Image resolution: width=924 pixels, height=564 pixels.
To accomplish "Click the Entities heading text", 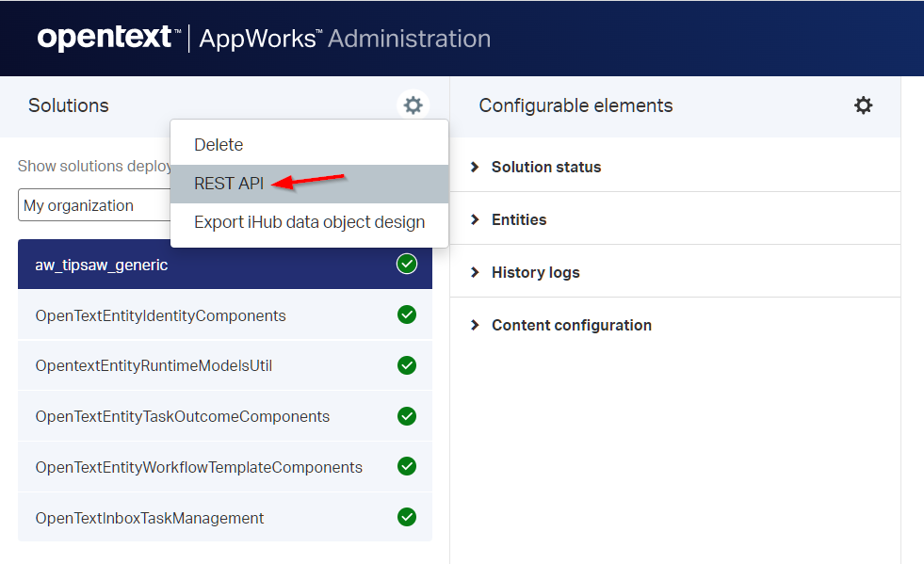I will (519, 219).
